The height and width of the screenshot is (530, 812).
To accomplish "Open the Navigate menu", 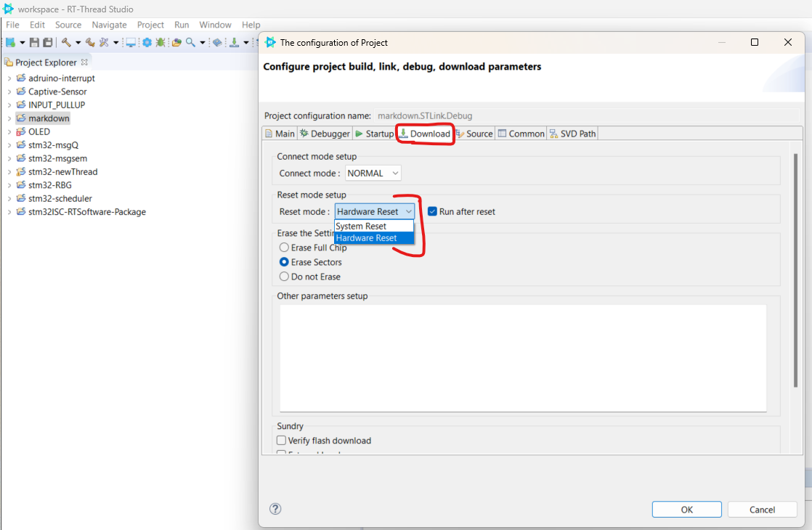I will (x=109, y=25).
